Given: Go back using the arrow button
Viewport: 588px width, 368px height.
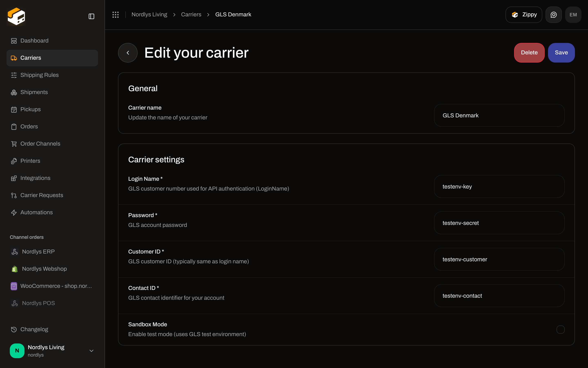Looking at the screenshot, I should click(128, 53).
